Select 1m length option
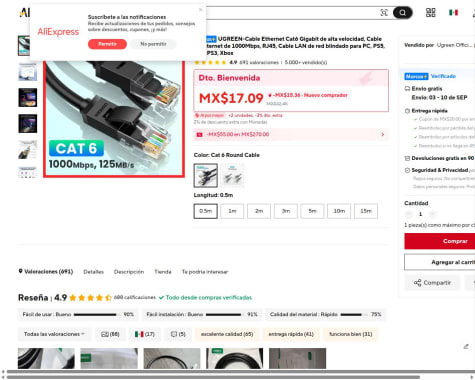Viewport: 475px width, 380px height. point(232,211)
